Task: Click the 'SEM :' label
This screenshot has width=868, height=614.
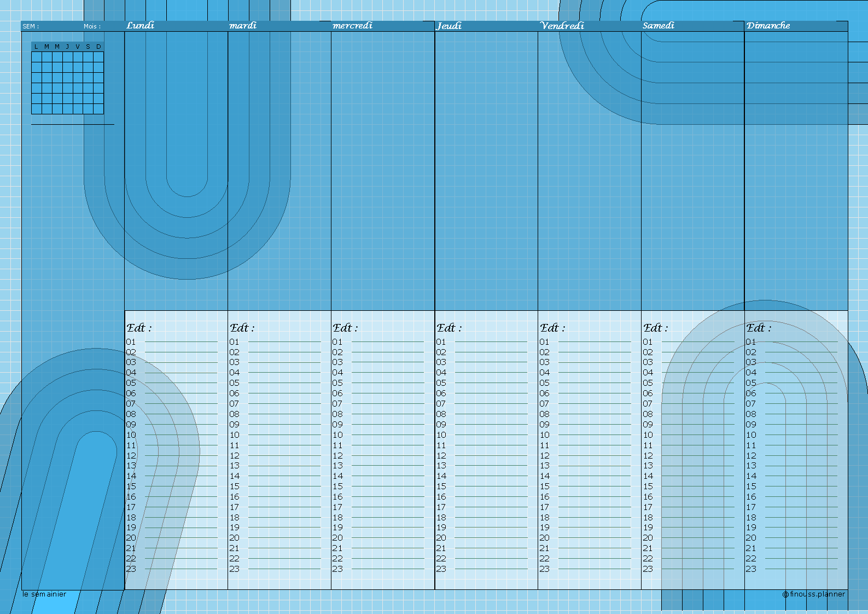Action: point(31,26)
